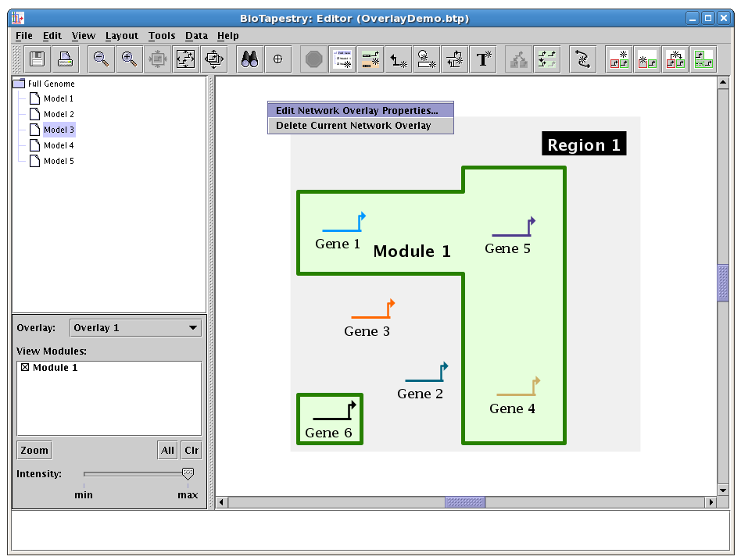Zoom out using the minus magnifier
Screen dimensions: 741x560
(x=101, y=59)
